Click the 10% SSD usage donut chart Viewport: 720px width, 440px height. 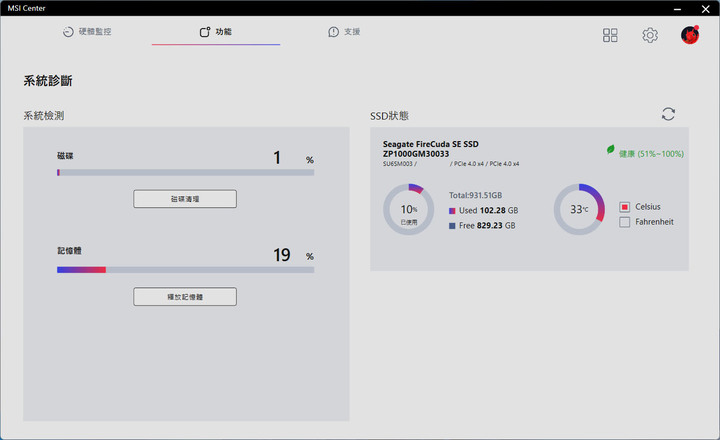pyautogui.click(x=408, y=209)
